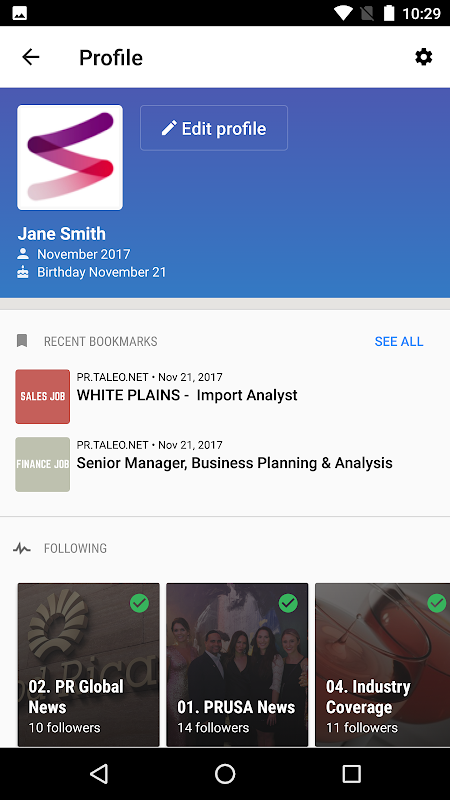Open the profile picture avatar

tap(70, 158)
